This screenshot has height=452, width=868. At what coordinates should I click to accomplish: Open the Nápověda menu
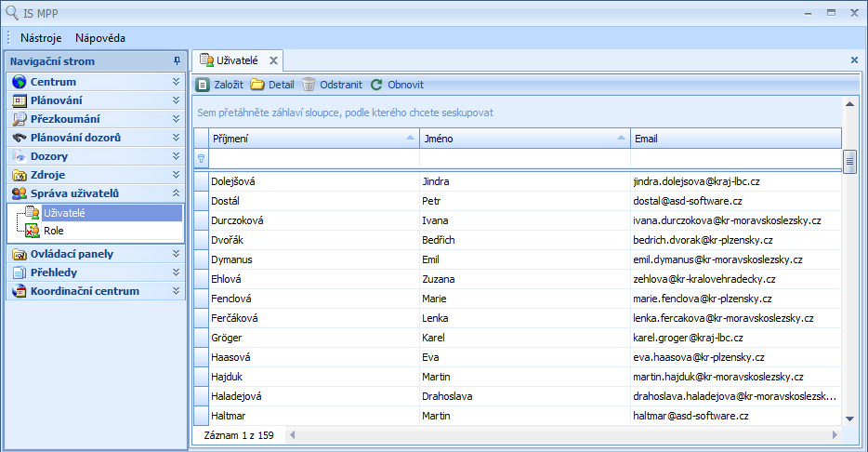(x=100, y=38)
